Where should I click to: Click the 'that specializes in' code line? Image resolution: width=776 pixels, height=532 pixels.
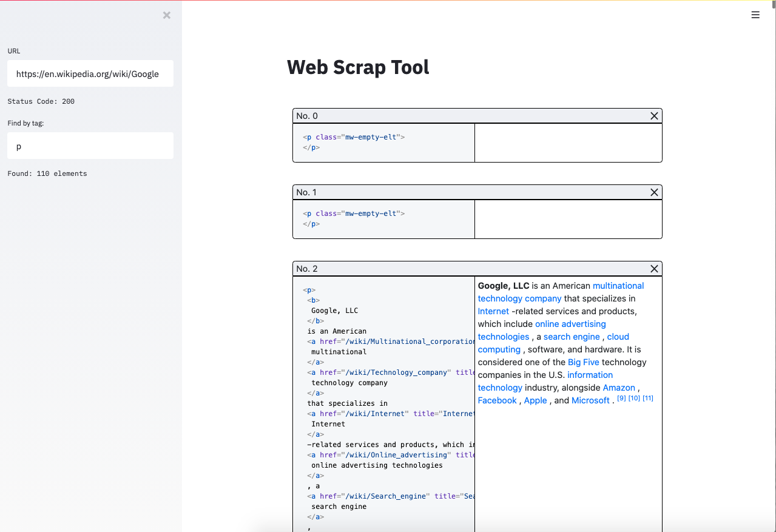[348, 403]
